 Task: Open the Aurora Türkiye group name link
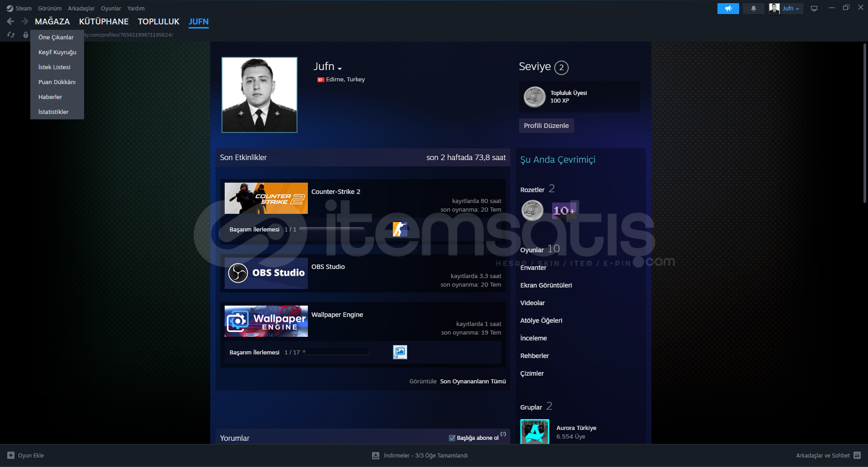pyautogui.click(x=576, y=428)
